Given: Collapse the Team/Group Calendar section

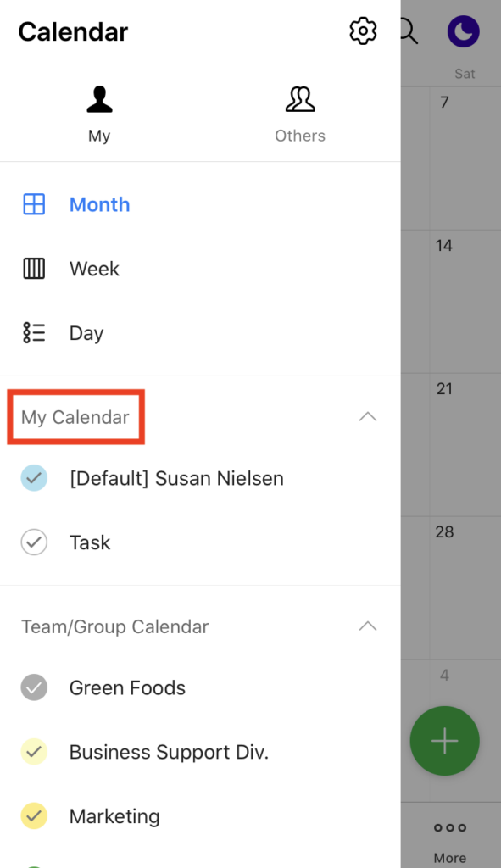Looking at the screenshot, I should click(x=368, y=626).
